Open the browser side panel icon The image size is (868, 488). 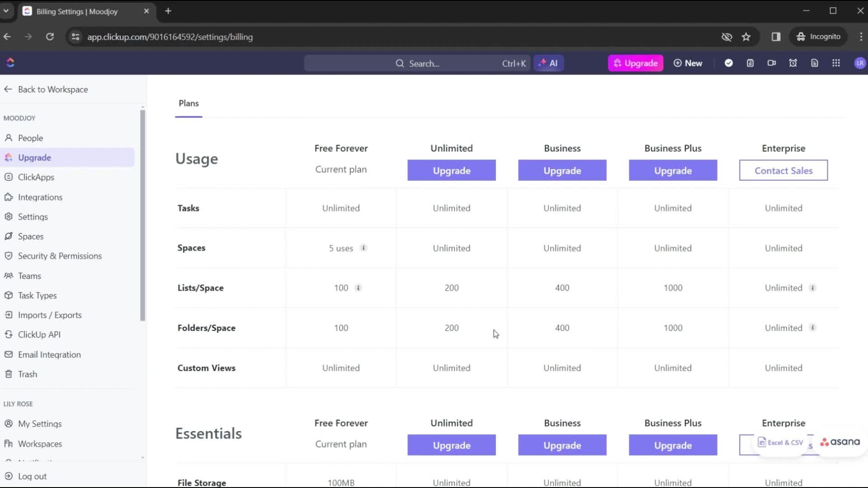[776, 37]
